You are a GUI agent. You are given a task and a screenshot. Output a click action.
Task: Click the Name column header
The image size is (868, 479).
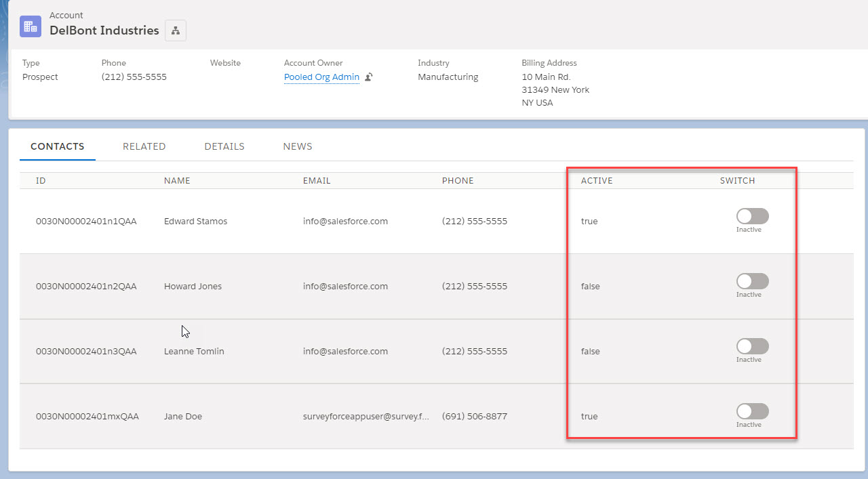pos(177,181)
